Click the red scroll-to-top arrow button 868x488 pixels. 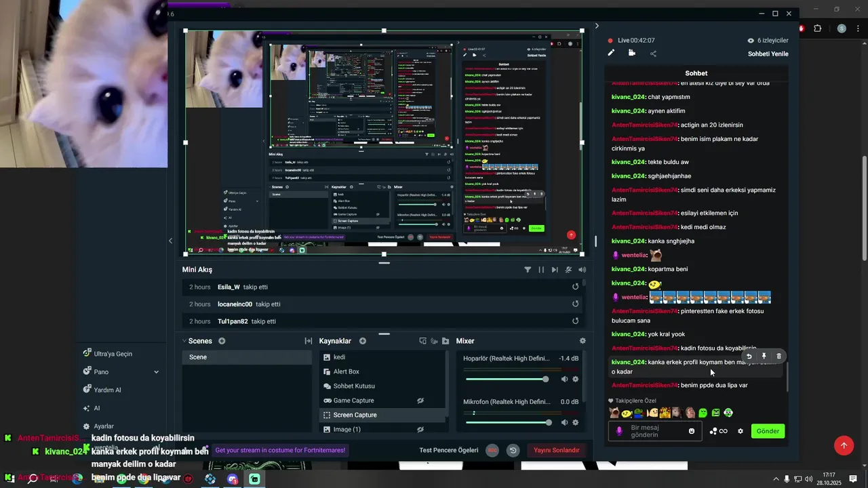click(844, 445)
